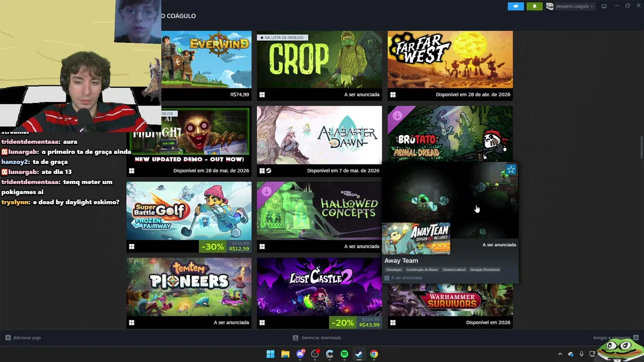
Task: Click 'Disponível em 2026' under Warhammer Survivors
Action: click(x=488, y=322)
